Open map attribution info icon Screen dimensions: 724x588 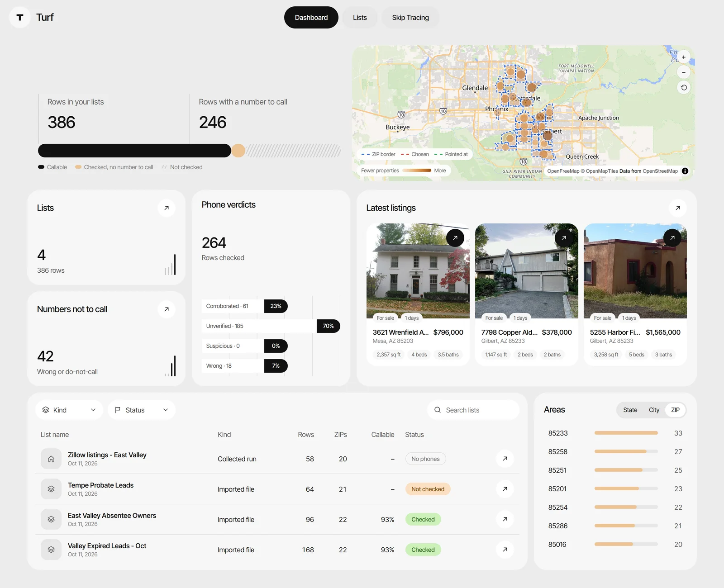(685, 171)
